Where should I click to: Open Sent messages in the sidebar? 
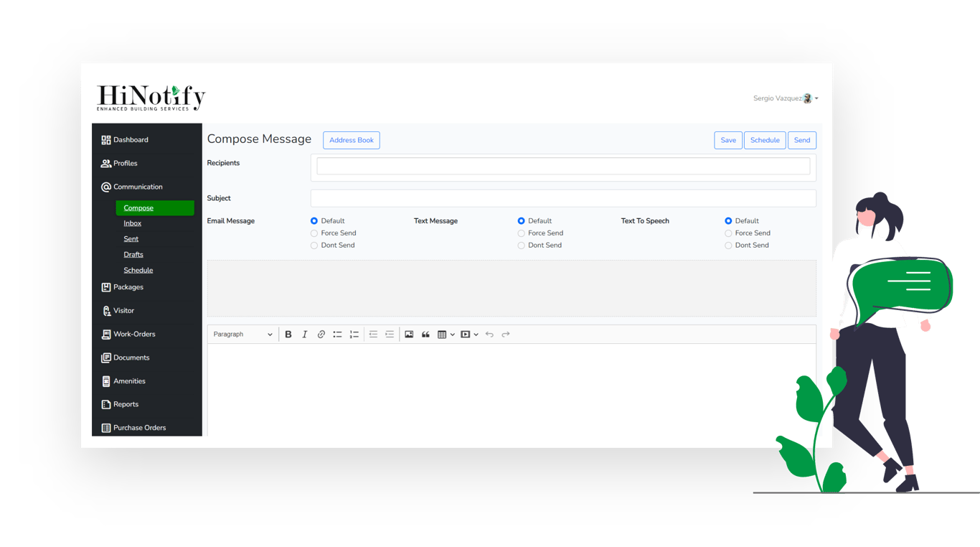click(x=131, y=239)
